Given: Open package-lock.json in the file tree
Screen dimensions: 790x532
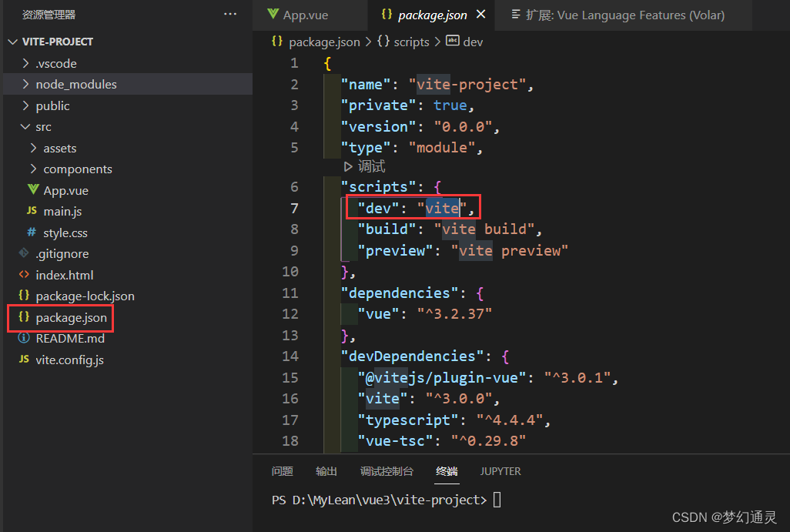Looking at the screenshot, I should pyautogui.click(x=85, y=296).
